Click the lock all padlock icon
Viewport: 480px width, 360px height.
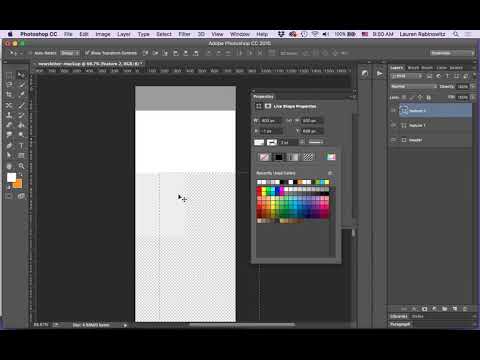[x=429, y=97]
